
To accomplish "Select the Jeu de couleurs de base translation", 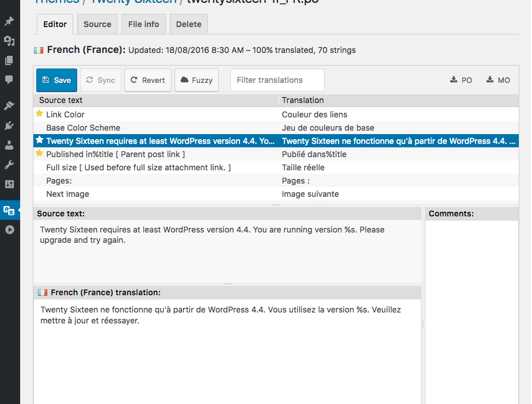I will coord(328,128).
